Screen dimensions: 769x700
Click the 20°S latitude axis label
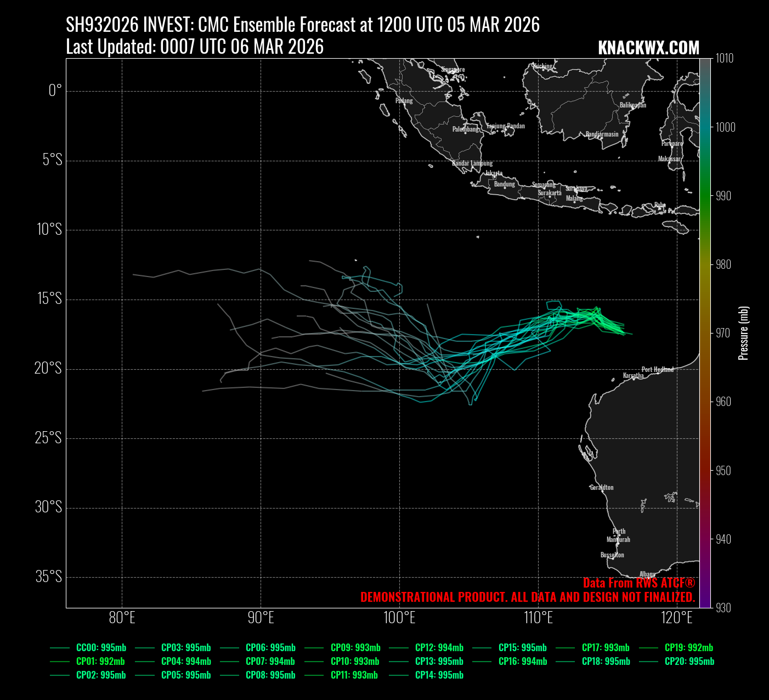48,368
